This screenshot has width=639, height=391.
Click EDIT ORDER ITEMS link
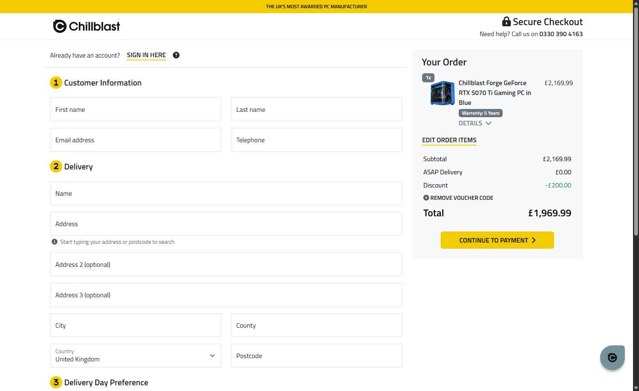[449, 140]
